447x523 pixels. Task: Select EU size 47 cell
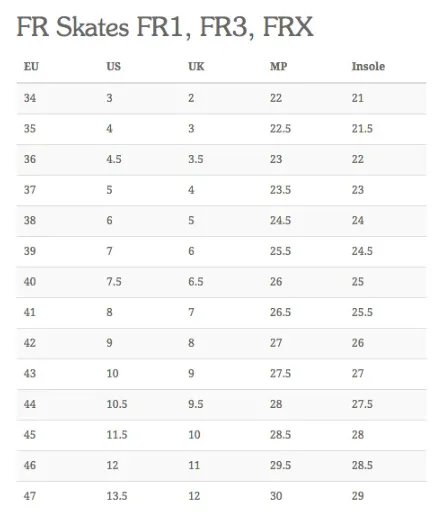click(x=30, y=496)
